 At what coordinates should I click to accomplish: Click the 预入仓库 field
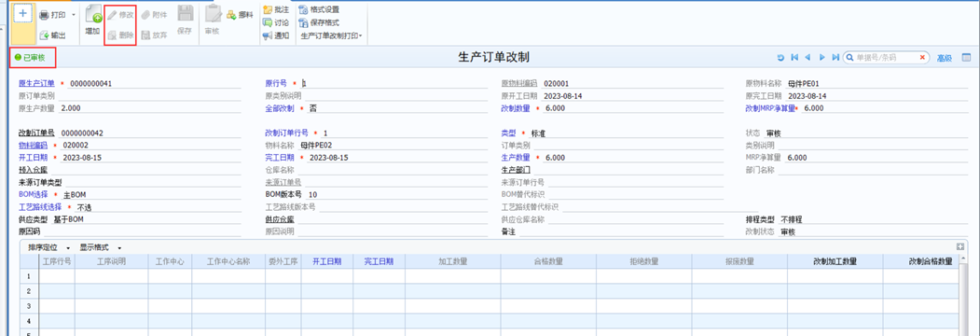[x=145, y=170]
